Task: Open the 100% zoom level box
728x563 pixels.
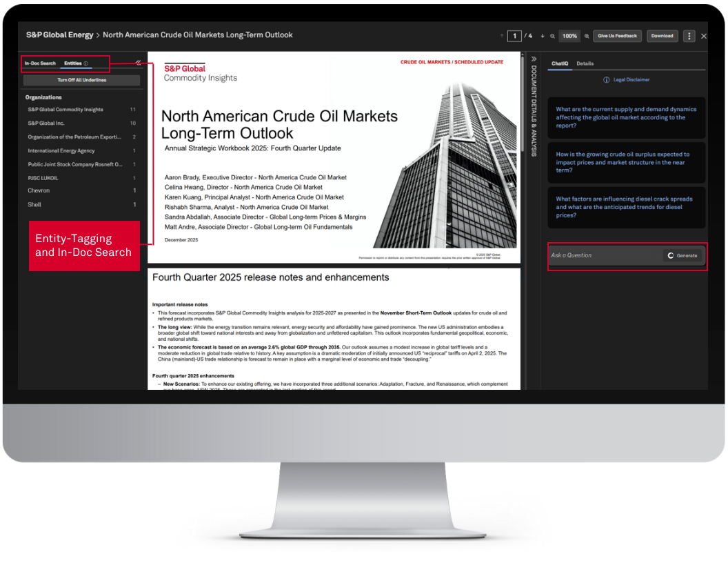Action: (x=569, y=36)
